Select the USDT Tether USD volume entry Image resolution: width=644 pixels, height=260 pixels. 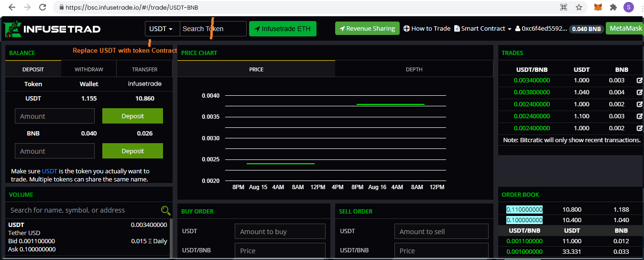click(88, 237)
